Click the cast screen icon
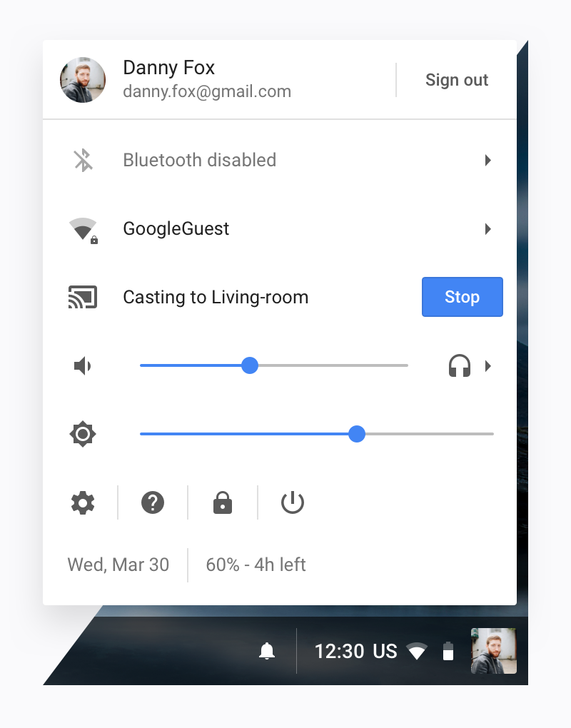The height and width of the screenshot is (728, 571). click(83, 297)
